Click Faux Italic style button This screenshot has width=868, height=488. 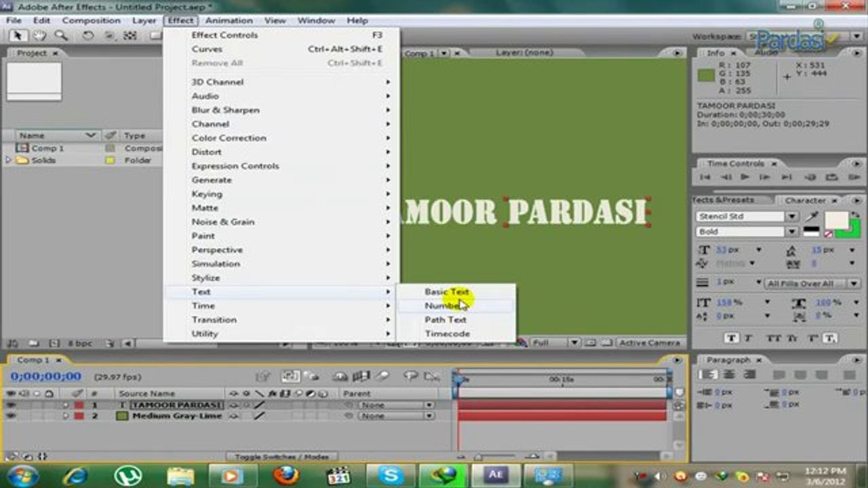749,338
